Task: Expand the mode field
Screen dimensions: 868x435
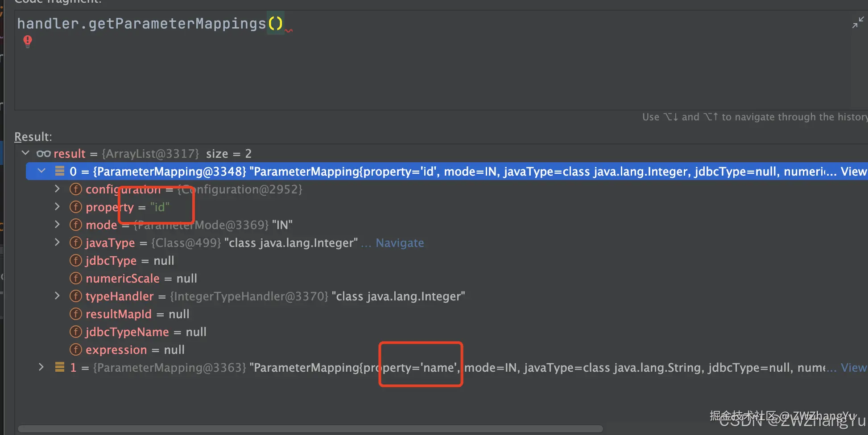Action: coord(57,225)
